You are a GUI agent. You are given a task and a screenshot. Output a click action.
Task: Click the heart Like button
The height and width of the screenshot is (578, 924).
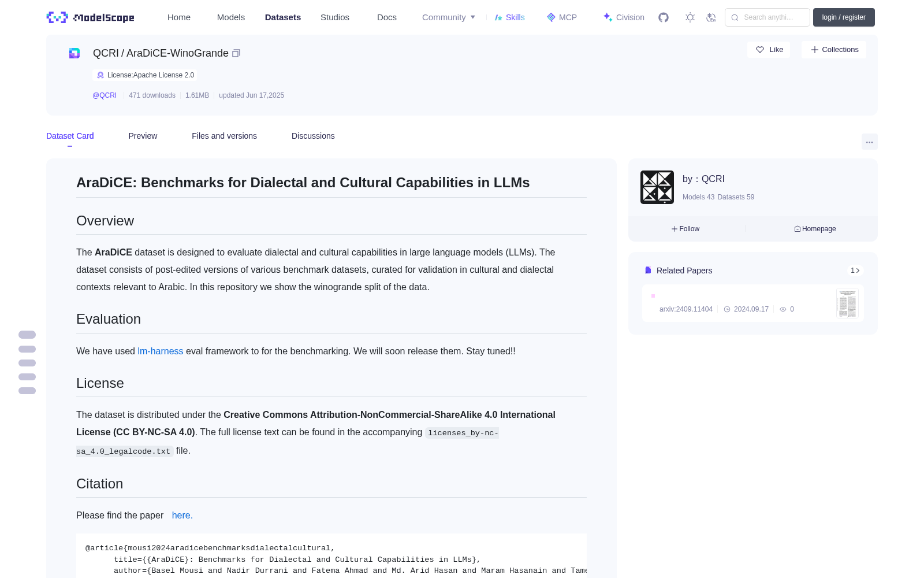(769, 50)
